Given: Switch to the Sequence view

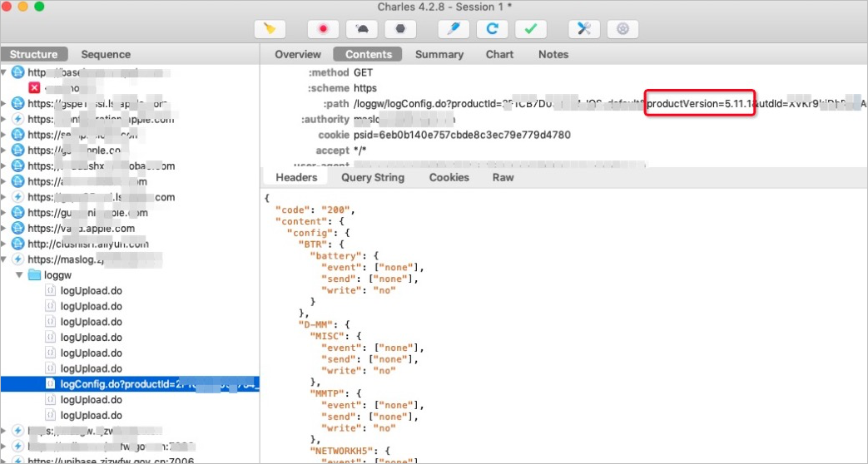Looking at the screenshot, I should point(106,54).
